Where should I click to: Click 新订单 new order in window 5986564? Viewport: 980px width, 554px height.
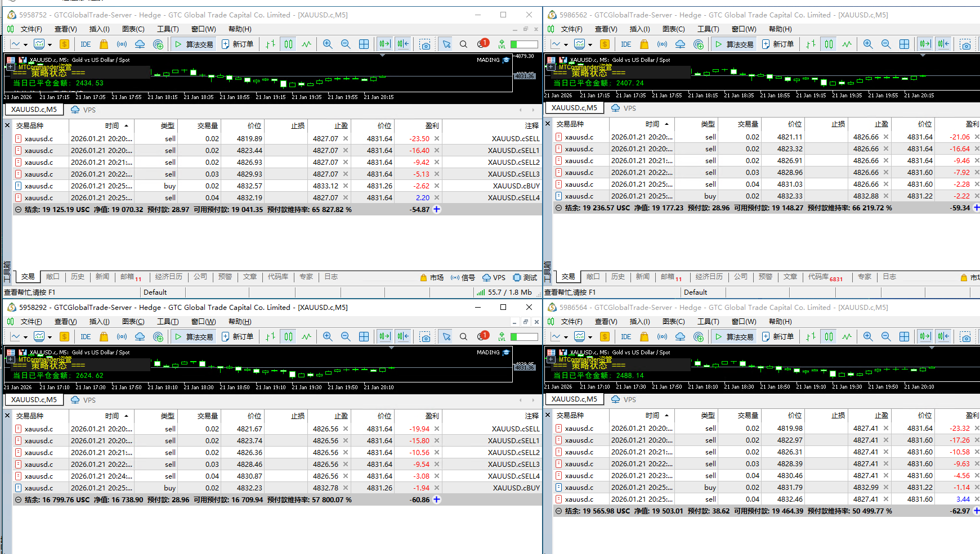pos(777,337)
